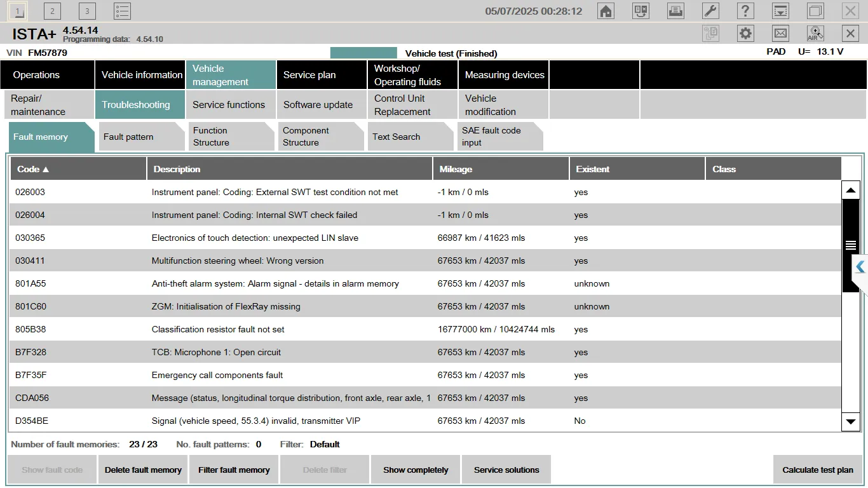Open the Vehicle management menu
Image resolution: width=868 pixels, height=488 pixels.
coord(231,74)
